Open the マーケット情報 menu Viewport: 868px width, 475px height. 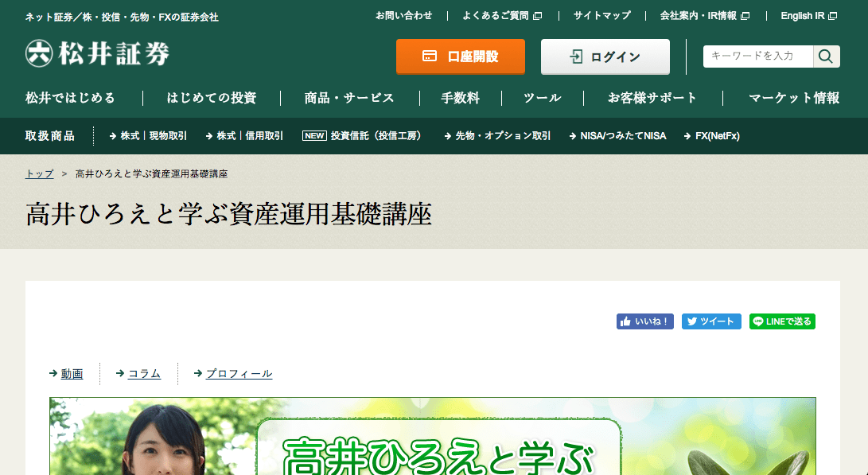click(x=793, y=98)
